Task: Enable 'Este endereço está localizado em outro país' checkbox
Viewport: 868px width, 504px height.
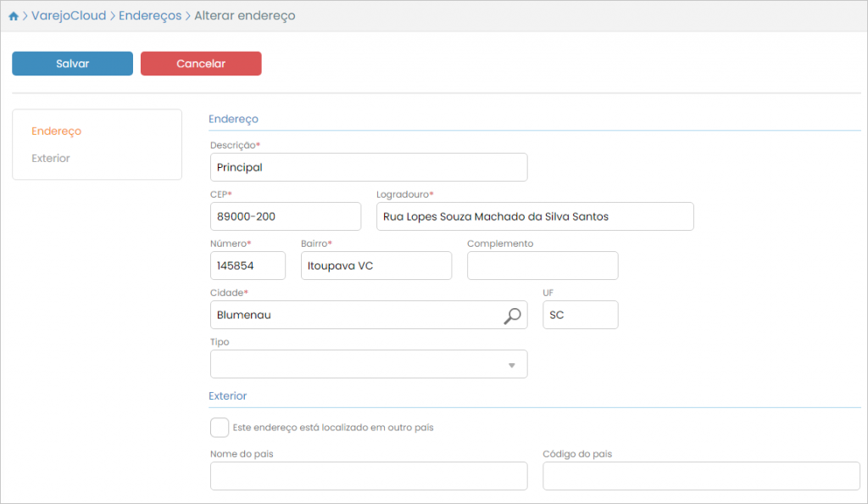Action: point(220,428)
